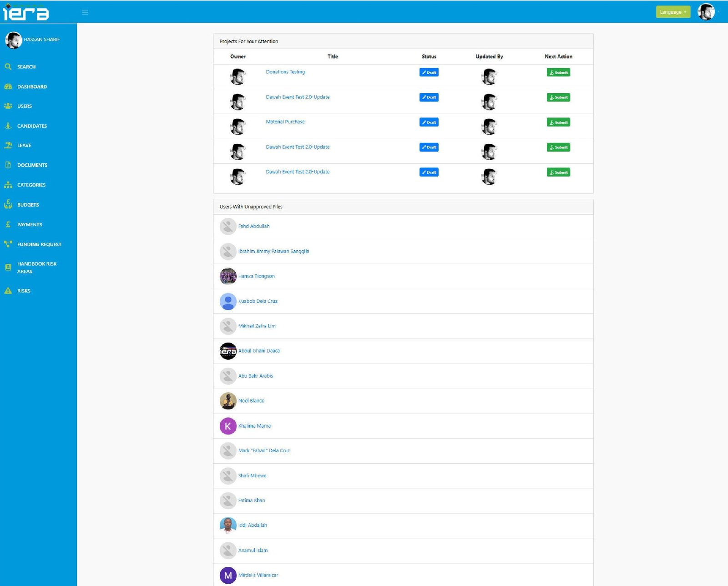Click the Search magnifier icon in sidebar
This screenshot has height=586, width=728.
coord(8,66)
